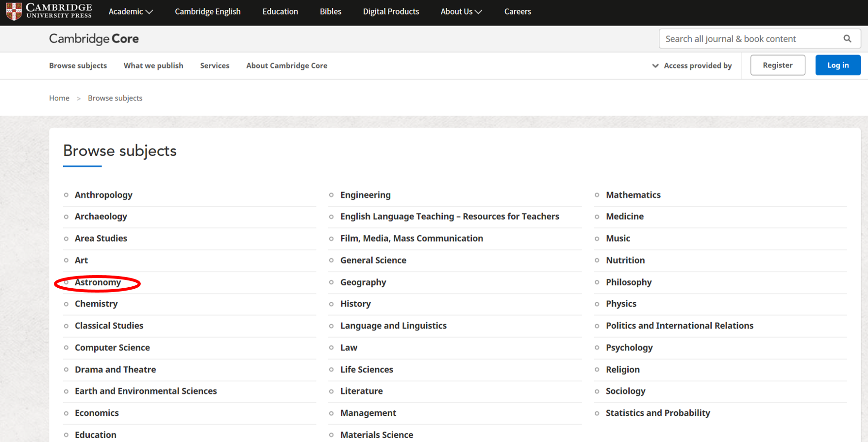Open English Language Teaching resources subject
868x442 pixels.
(450, 216)
